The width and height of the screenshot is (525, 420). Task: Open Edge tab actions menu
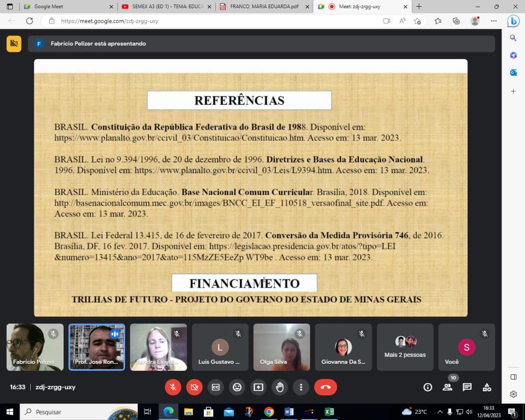pyautogui.click(x=10, y=6)
